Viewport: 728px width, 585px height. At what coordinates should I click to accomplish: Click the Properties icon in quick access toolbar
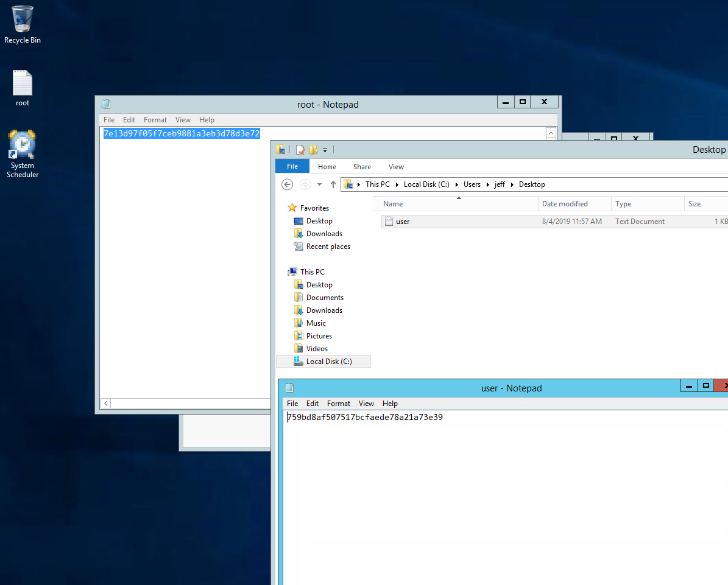pyautogui.click(x=300, y=150)
